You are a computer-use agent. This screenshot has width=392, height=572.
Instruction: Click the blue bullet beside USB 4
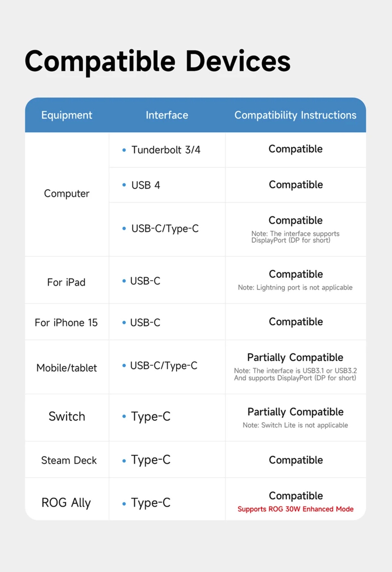pos(124,185)
